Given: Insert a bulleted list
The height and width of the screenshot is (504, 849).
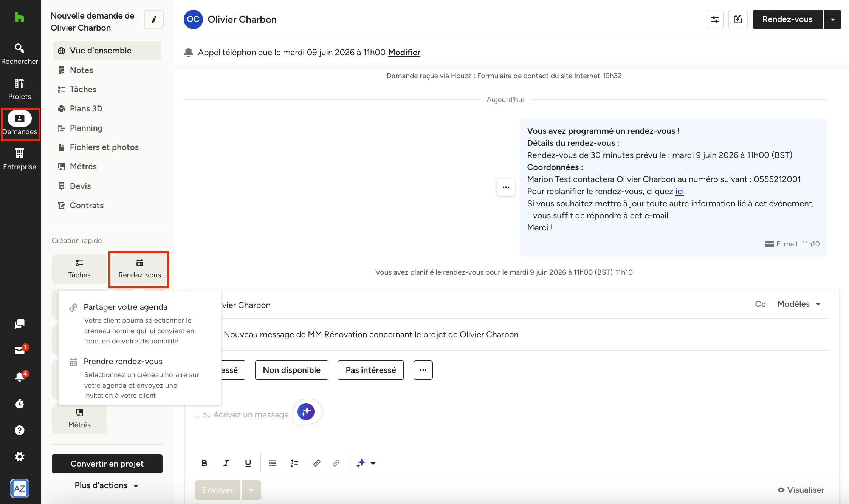Looking at the screenshot, I should (x=273, y=463).
